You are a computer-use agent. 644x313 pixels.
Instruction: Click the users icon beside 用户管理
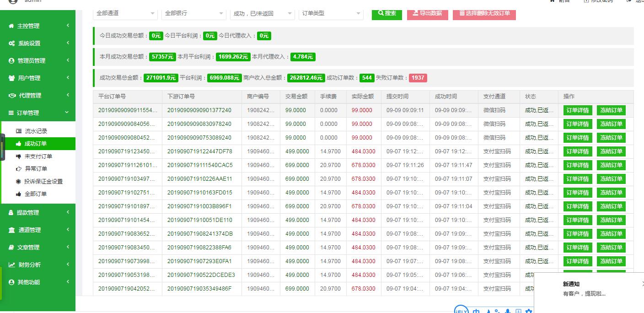coord(11,78)
